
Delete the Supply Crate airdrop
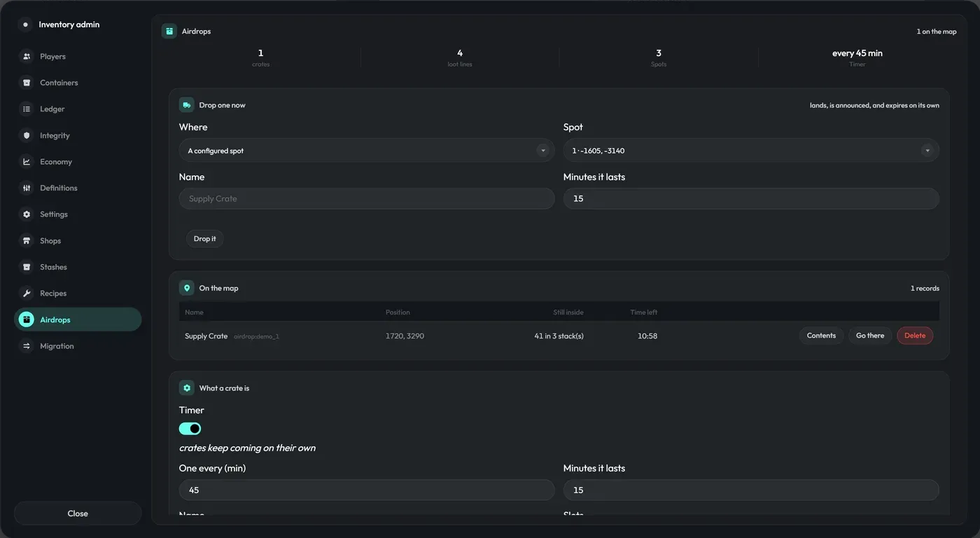(x=915, y=336)
